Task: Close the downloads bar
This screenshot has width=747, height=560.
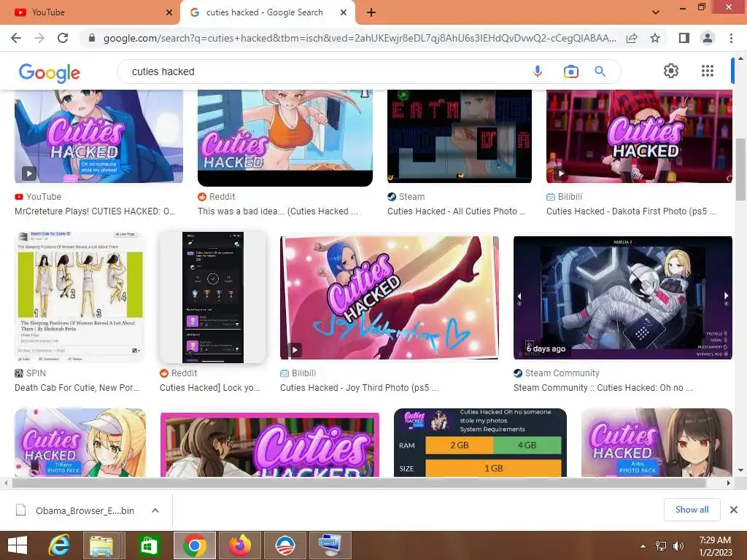Action: [734, 510]
